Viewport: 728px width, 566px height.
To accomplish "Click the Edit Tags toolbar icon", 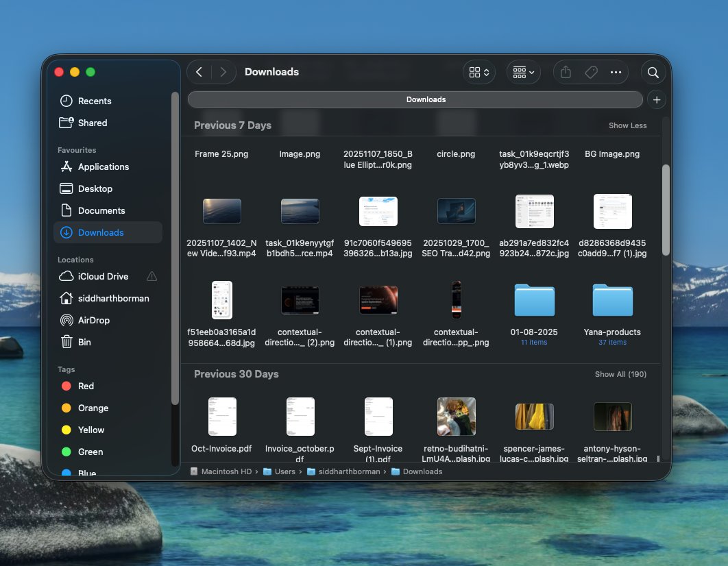I will pyautogui.click(x=591, y=72).
